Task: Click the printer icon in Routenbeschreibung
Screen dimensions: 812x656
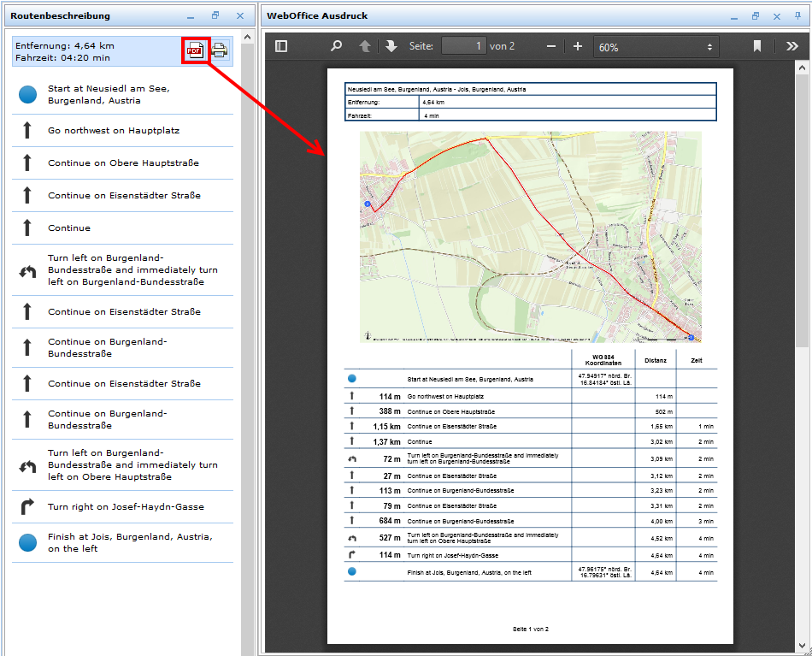Action: [x=220, y=50]
